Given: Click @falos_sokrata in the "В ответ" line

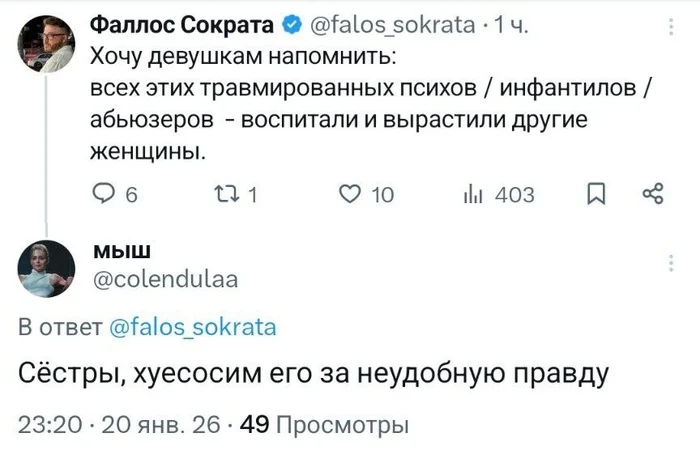Looking at the screenshot, I should pyautogui.click(x=191, y=326).
